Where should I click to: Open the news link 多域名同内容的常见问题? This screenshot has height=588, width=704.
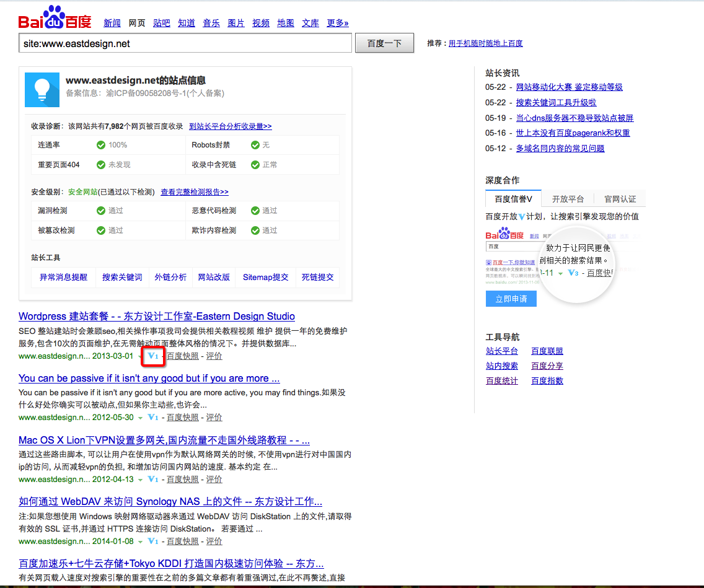point(560,148)
